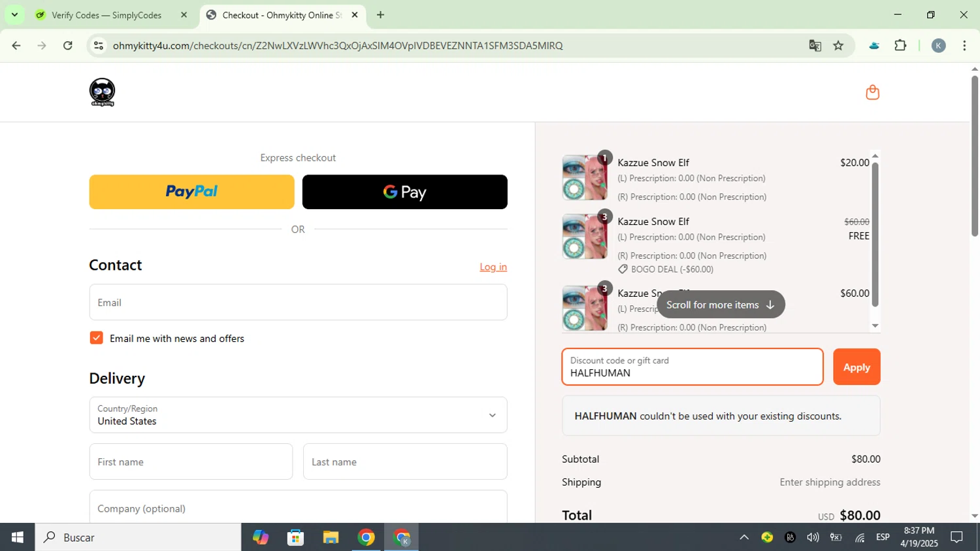Bookmark this page with the star icon
Viewport: 980px width, 551px height.
click(838, 46)
